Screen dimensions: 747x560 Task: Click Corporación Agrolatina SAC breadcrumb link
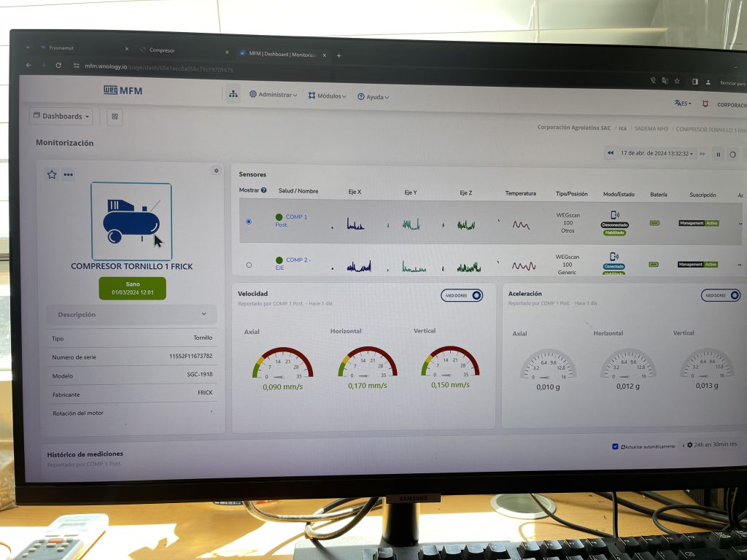pos(574,128)
